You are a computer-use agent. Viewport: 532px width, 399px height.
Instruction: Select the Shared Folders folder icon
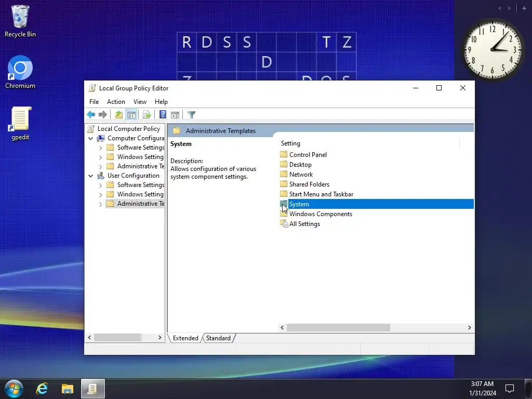tap(284, 184)
